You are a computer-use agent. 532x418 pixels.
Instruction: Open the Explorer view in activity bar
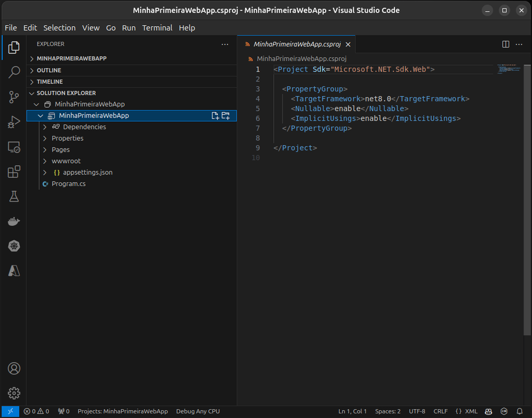(14, 48)
